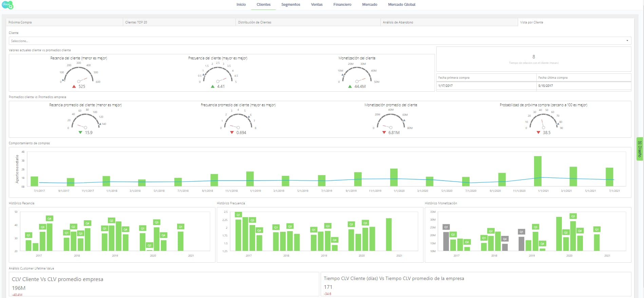
Task: Open the Financiero tab
Action: pos(342,5)
